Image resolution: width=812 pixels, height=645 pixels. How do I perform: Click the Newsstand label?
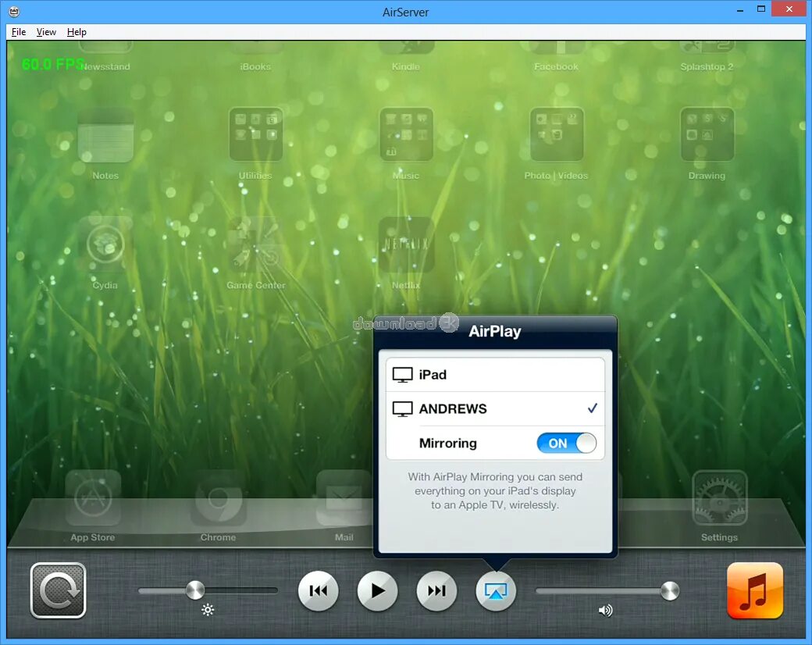[x=105, y=67]
